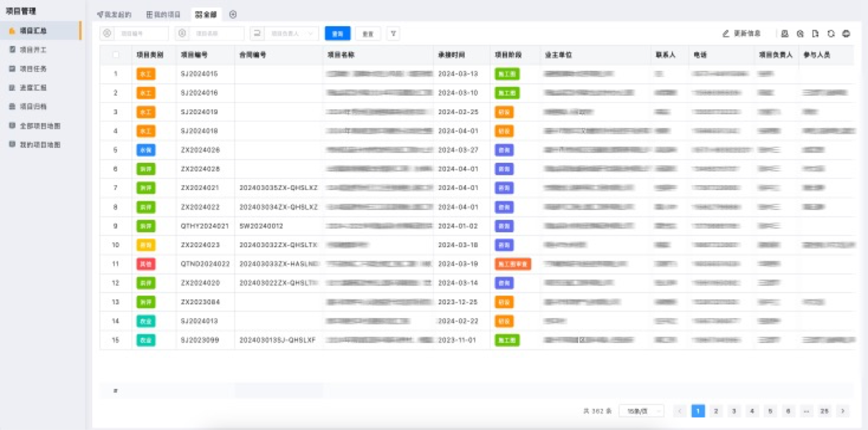Click the export file icon in the toolbar

[816, 34]
